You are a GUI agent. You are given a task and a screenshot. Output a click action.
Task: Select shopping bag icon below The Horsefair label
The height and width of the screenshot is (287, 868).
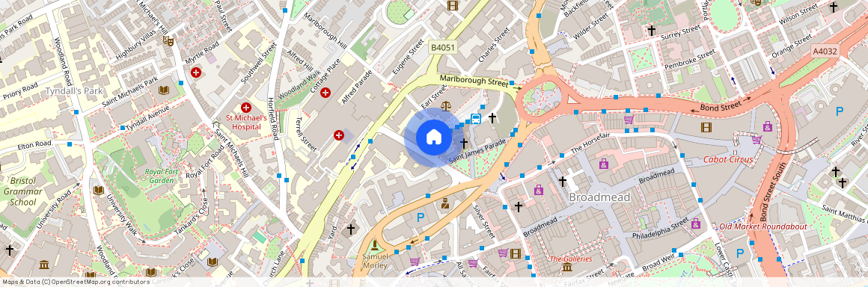[x=603, y=164]
